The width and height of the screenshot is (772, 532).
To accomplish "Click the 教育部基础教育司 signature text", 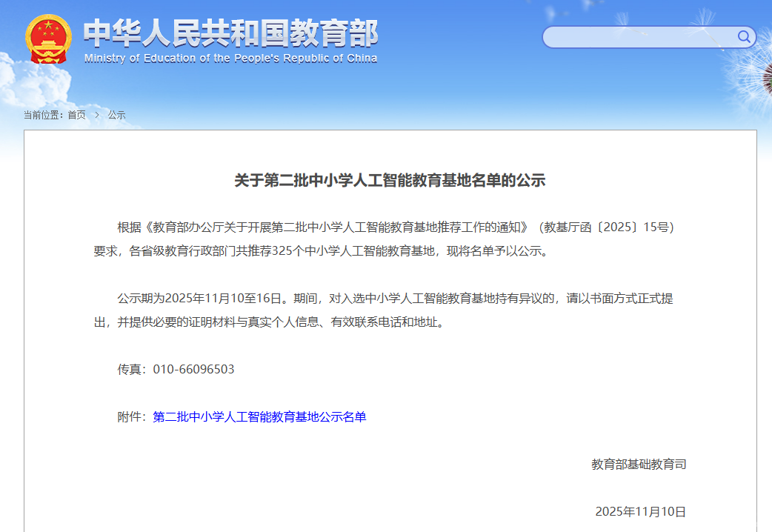I will (638, 465).
